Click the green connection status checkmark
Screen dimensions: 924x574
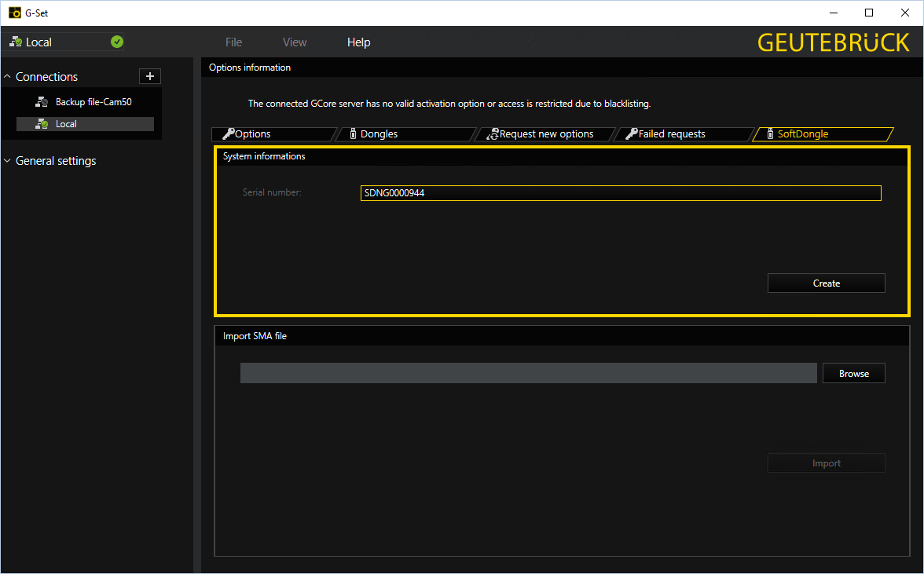(117, 42)
